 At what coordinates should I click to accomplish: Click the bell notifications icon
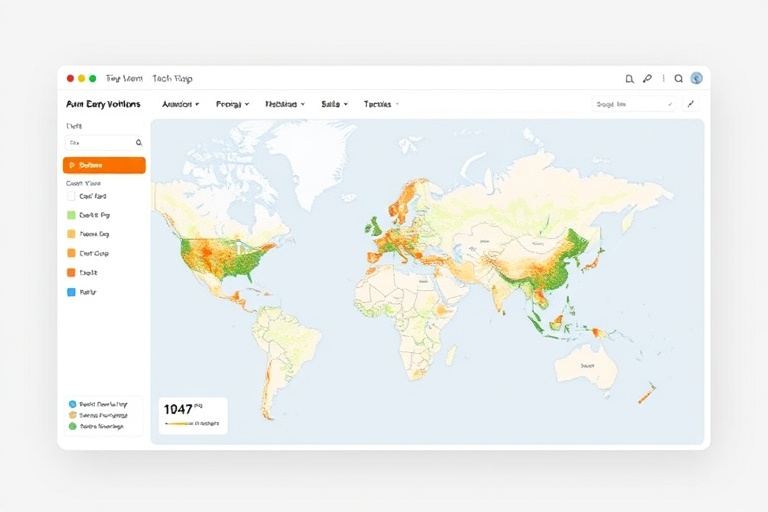coord(629,78)
